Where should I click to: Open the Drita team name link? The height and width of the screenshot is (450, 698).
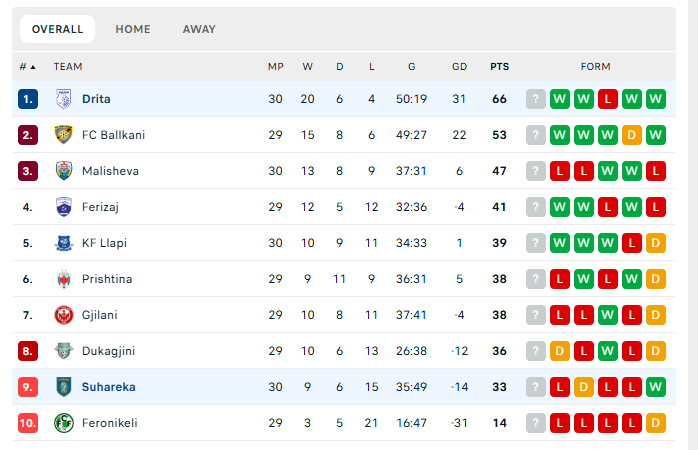pyautogui.click(x=96, y=99)
